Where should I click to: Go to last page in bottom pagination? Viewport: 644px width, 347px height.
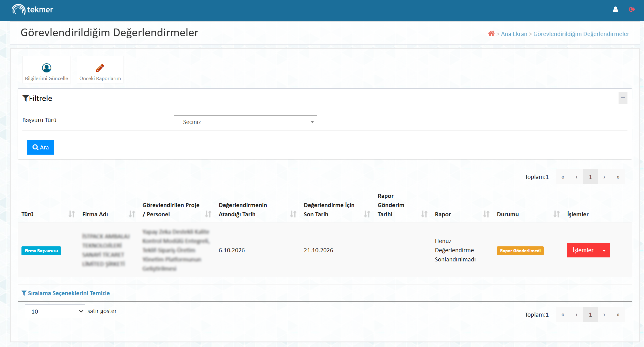click(x=618, y=314)
